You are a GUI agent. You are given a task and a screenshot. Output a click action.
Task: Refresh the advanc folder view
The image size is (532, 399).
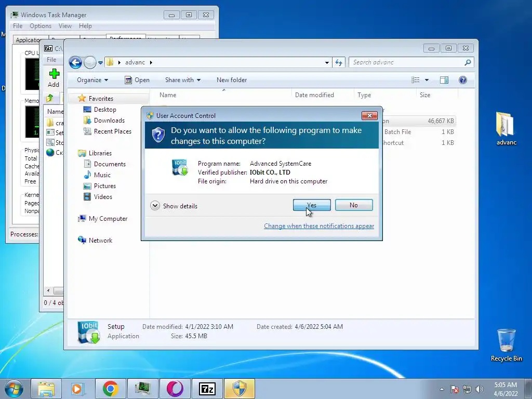click(339, 62)
